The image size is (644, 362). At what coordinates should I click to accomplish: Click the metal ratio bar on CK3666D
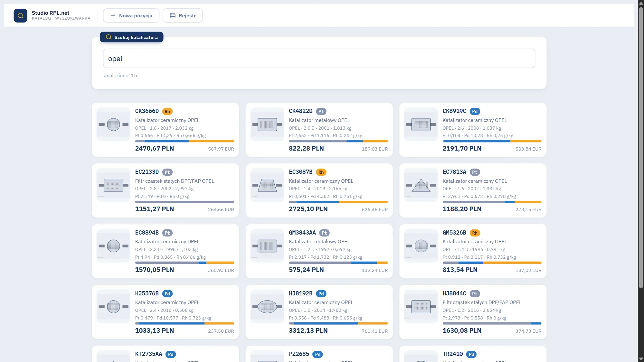(x=185, y=141)
